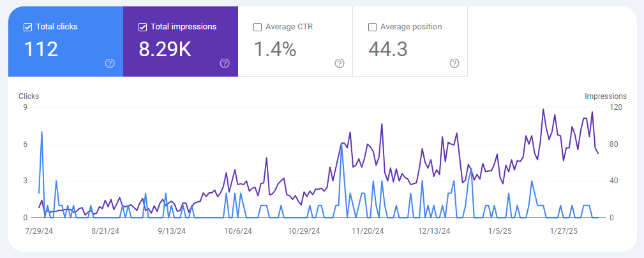Uncheck the Total clicks checkbox
This screenshot has width=644, height=258.
tap(27, 27)
